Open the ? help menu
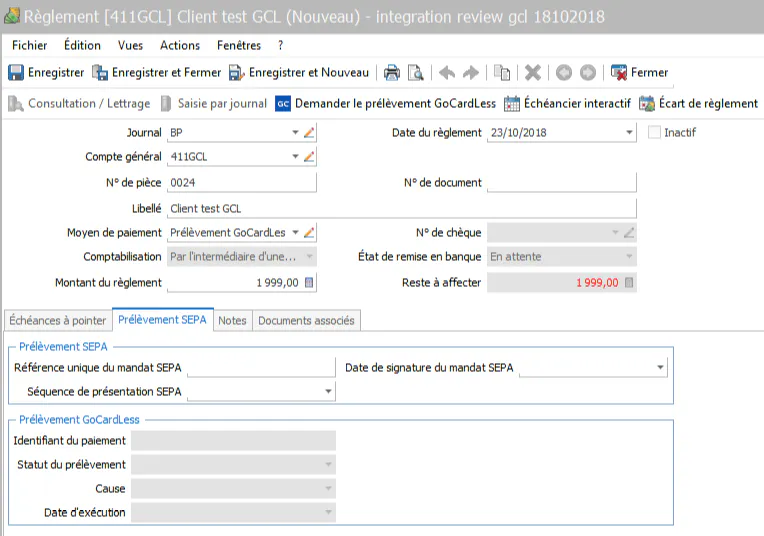The width and height of the screenshot is (764, 536). [280, 45]
